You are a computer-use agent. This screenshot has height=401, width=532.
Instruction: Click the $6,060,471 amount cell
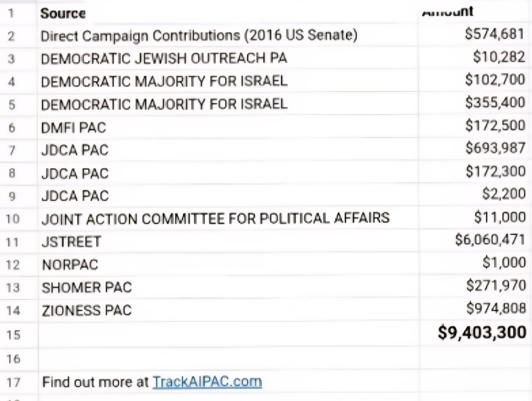click(x=490, y=239)
